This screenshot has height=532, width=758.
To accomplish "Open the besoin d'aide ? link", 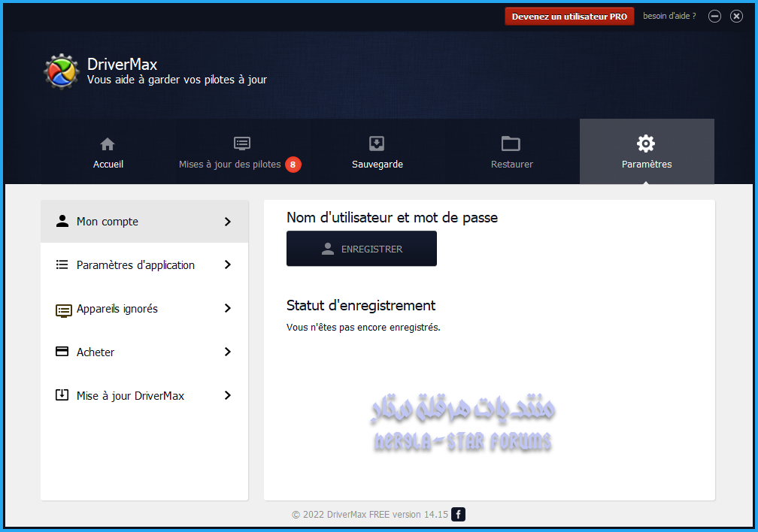I will coord(669,16).
